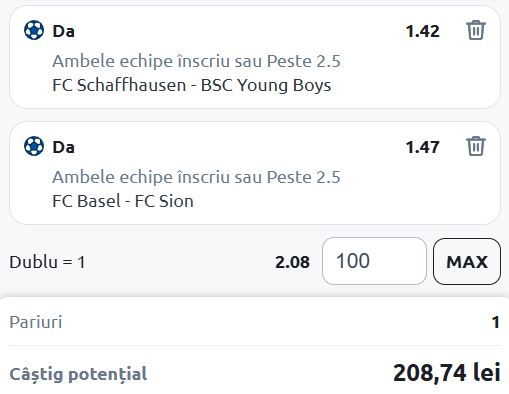Open the FC Schaffhausen - BSC Young Boys match
509x394 pixels.
tap(192, 85)
